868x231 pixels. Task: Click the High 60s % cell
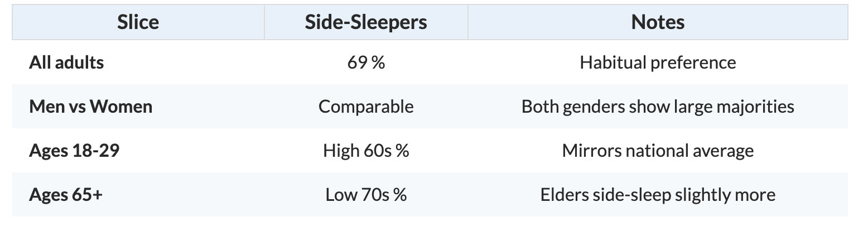(366, 151)
